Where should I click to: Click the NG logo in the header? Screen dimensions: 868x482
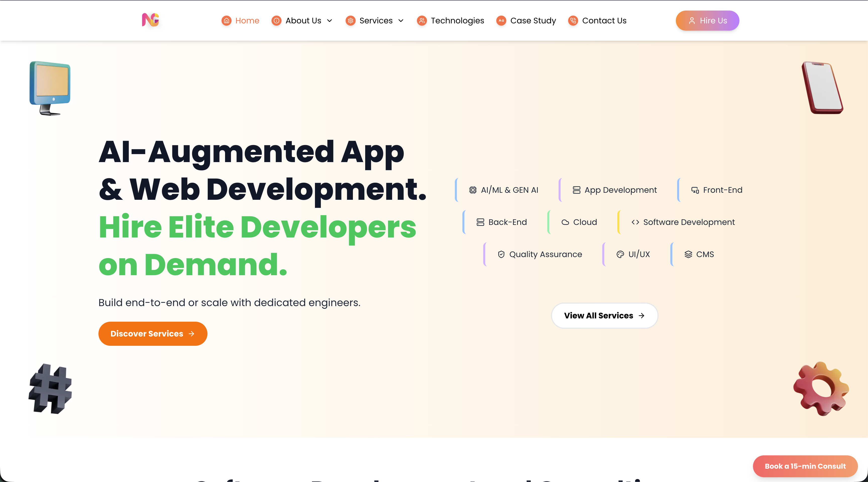[150, 20]
